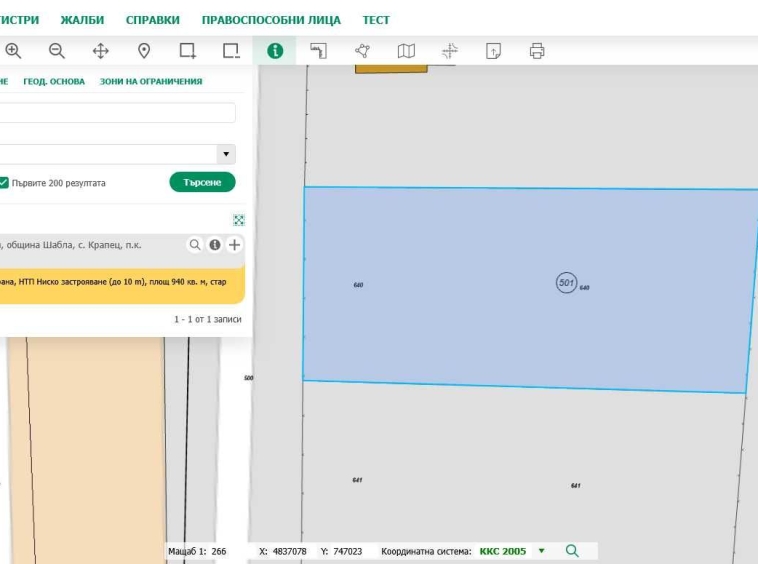Click the print map icon

click(537, 51)
